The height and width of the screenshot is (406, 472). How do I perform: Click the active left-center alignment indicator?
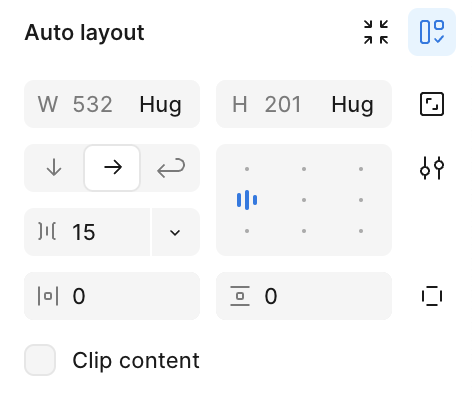[x=247, y=200]
